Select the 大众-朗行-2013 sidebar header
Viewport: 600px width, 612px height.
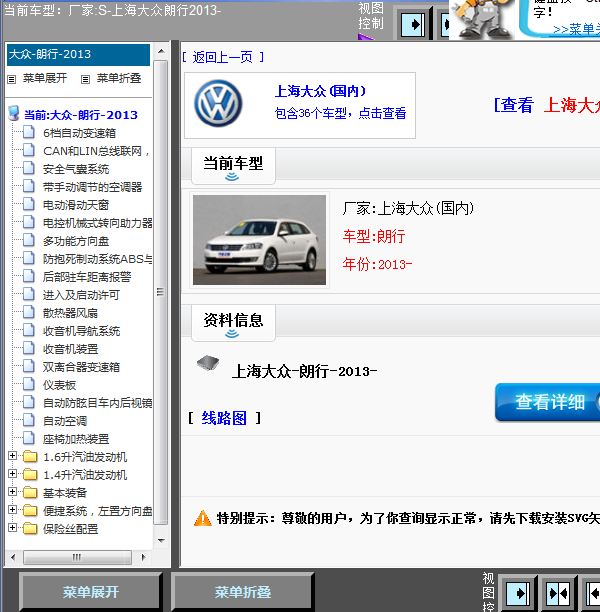(78, 54)
